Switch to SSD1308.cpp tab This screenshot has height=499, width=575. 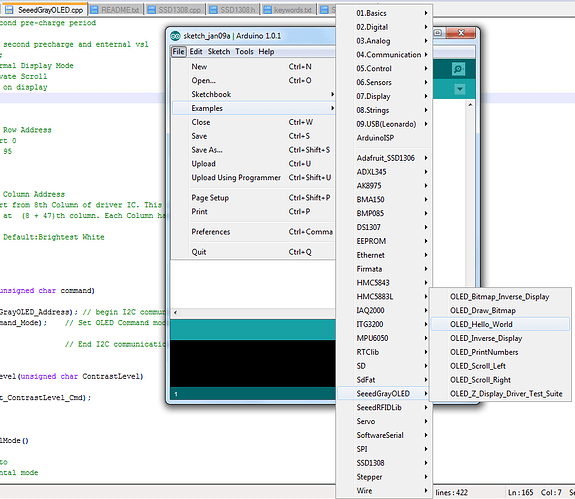point(175,10)
